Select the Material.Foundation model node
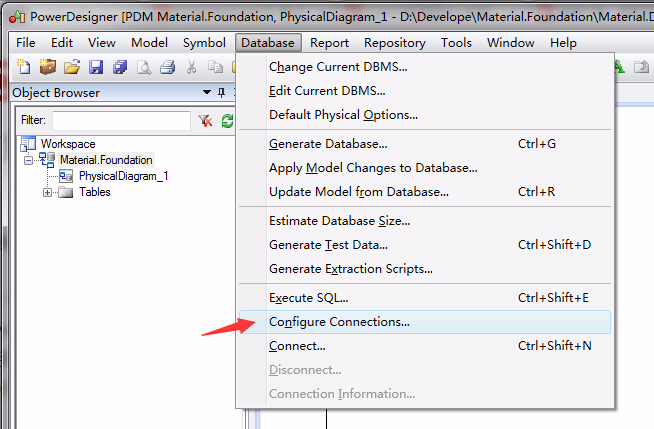This screenshot has width=654, height=429. point(106,160)
